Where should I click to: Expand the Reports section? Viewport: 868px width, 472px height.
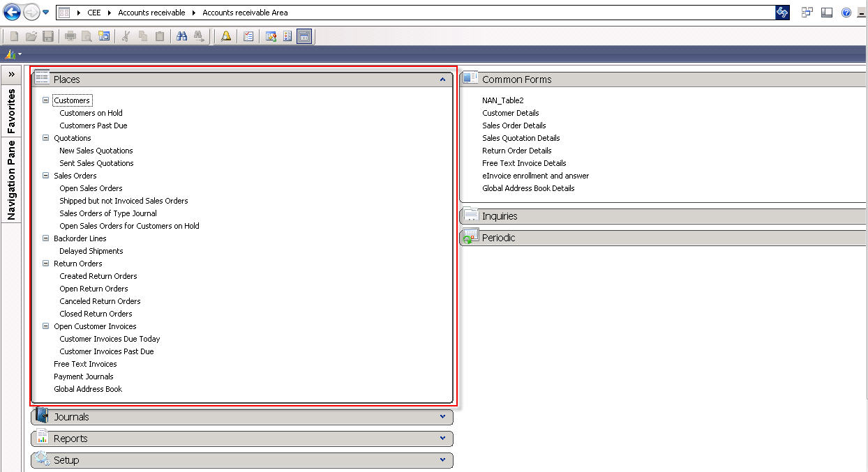click(442, 439)
